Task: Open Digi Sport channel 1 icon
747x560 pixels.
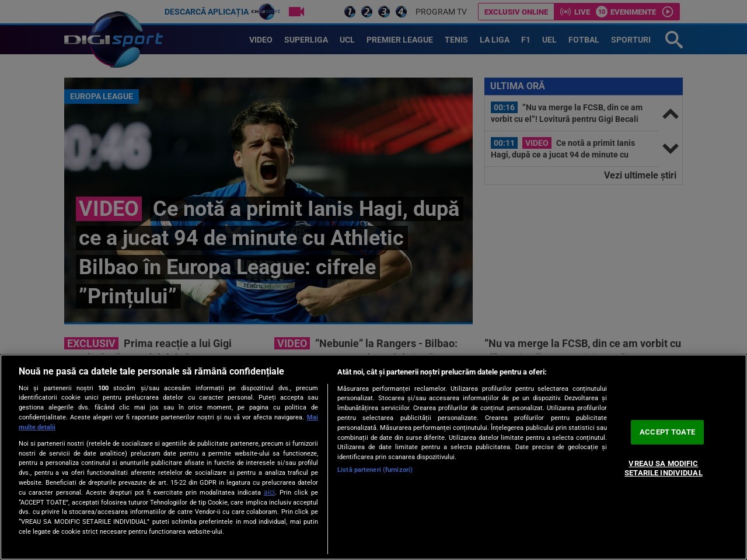Action: [x=350, y=12]
